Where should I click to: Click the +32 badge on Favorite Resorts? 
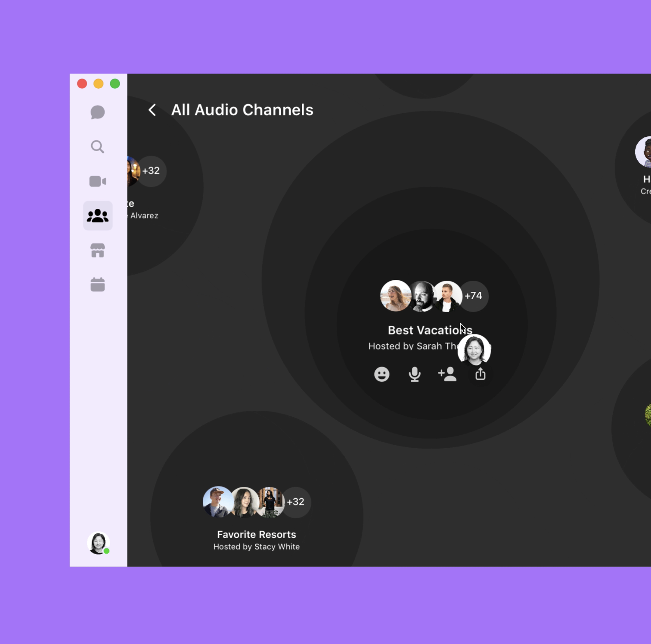pos(296,502)
